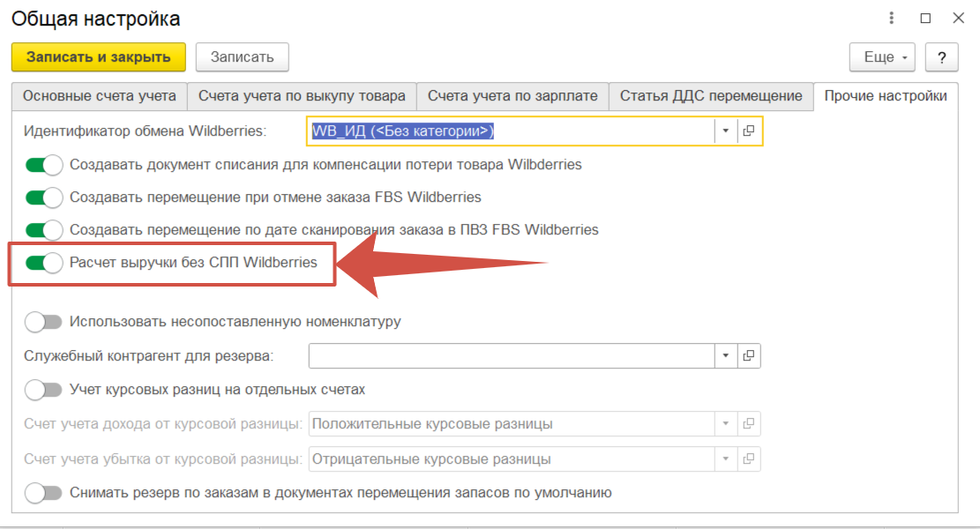
Task: Click the Отрицательные курсовые разницы field
Action: (x=512, y=459)
